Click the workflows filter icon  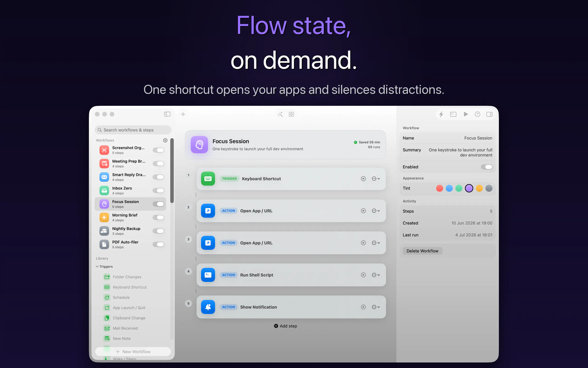[165, 140]
